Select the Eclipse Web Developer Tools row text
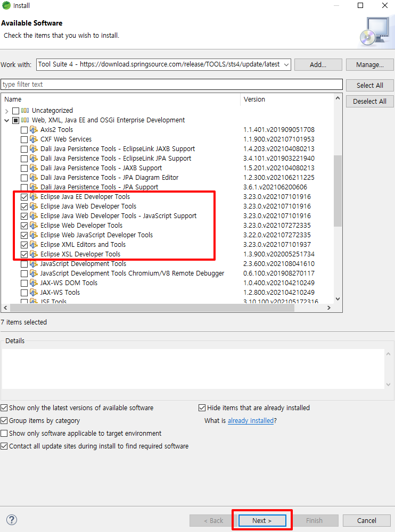The image size is (395, 532). pyautogui.click(x=81, y=225)
